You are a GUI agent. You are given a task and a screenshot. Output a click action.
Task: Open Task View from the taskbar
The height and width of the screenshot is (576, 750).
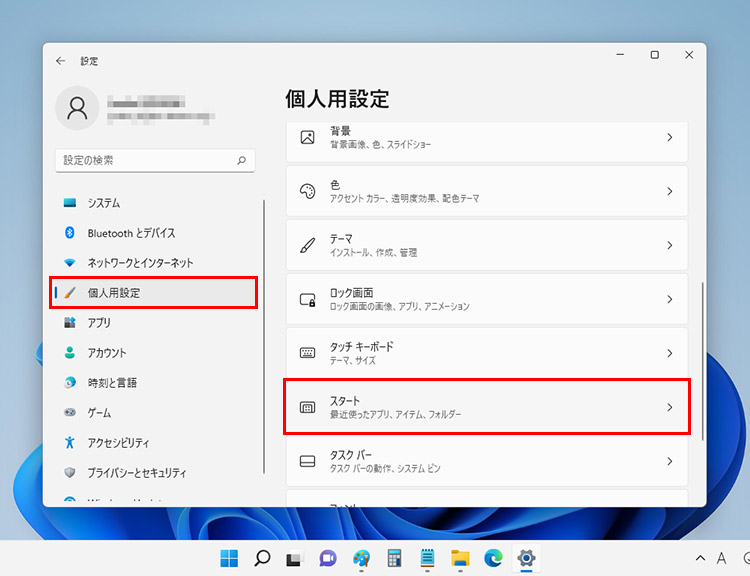tap(295, 558)
